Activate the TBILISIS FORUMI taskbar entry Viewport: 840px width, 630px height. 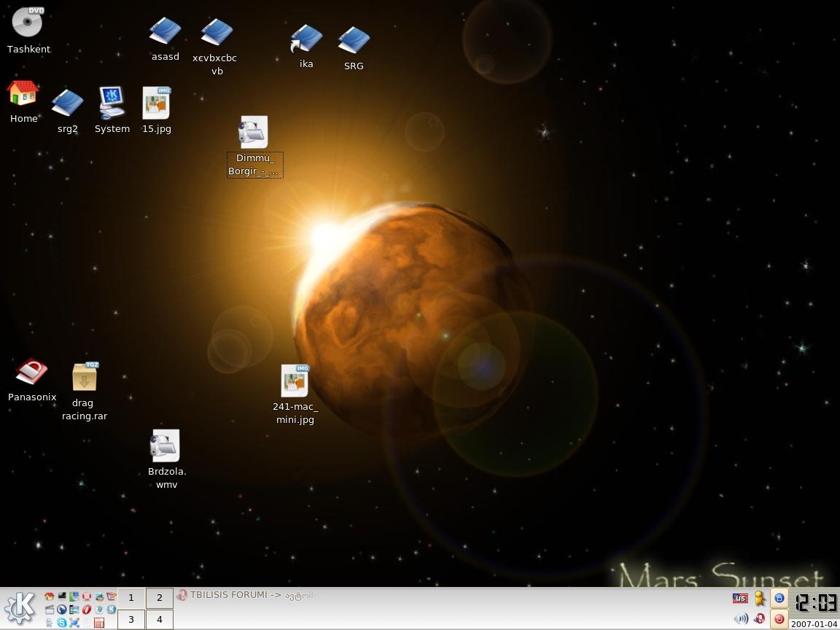[248, 595]
